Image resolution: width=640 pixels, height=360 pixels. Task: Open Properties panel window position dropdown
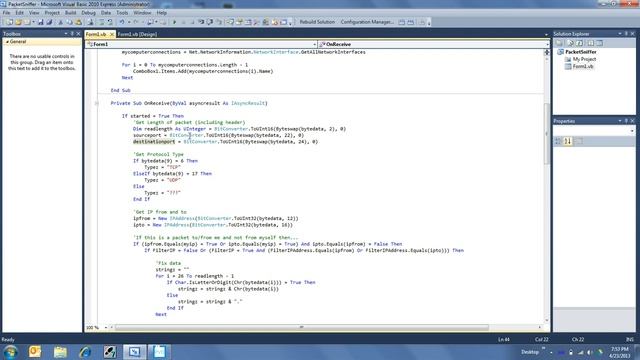(620, 121)
